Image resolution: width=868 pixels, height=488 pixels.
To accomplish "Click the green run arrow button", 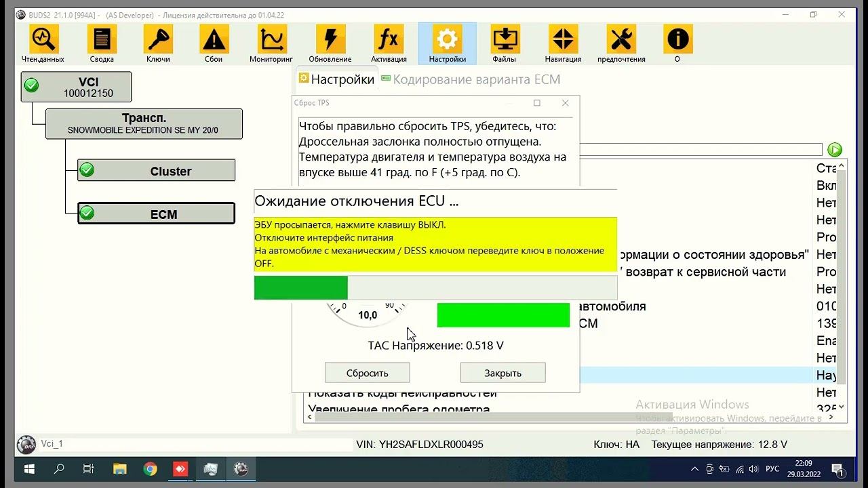I will (835, 150).
